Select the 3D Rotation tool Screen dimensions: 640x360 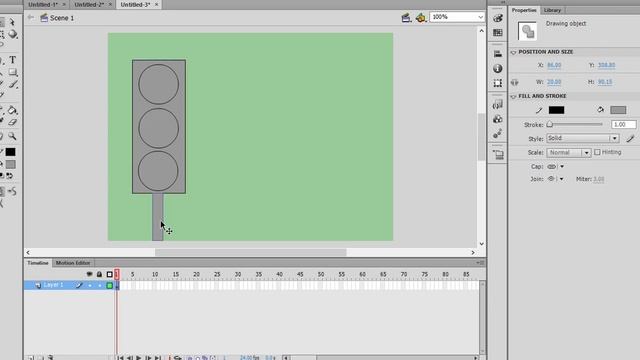[13, 34]
